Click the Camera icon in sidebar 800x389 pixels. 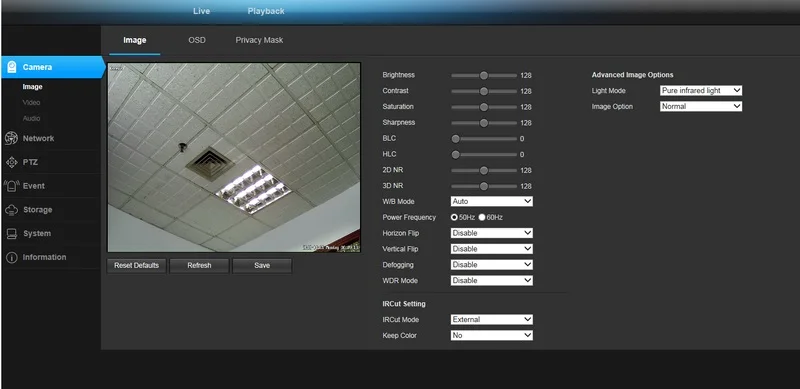(x=11, y=67)
